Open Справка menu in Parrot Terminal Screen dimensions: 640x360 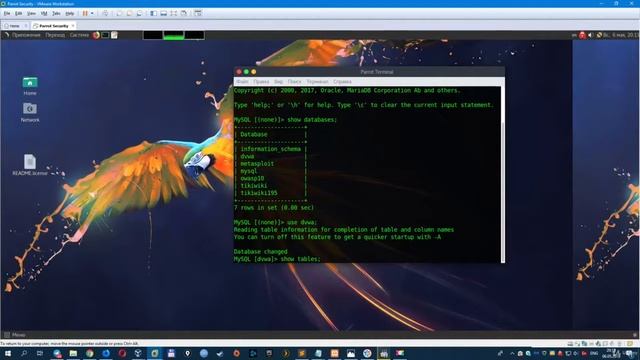(x=342, y=82)
